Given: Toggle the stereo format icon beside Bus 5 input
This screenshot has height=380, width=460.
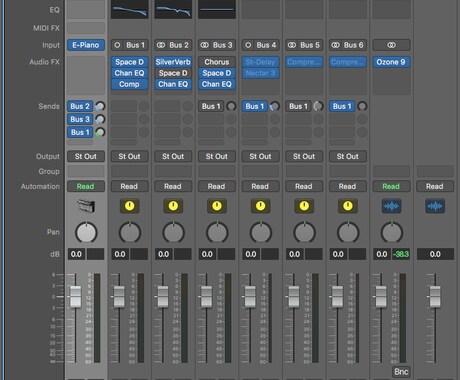Looking at the screenshot, I should [x=292, y=45].
